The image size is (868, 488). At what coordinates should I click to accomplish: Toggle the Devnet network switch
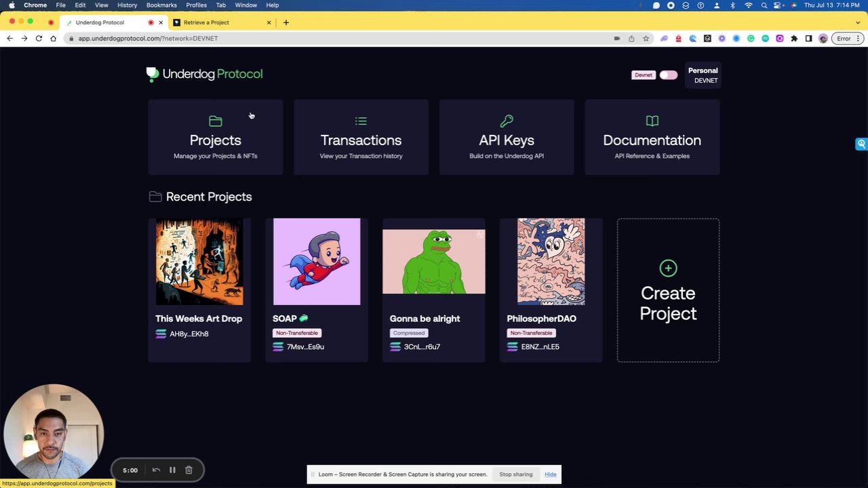pyautogui.click(x=668, y=75)
